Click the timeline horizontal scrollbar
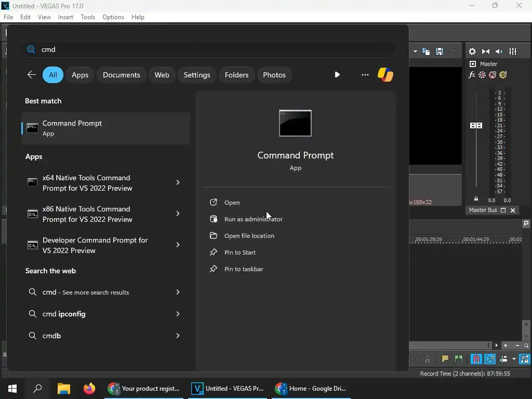The image size is (532, 399). point(450,345)
